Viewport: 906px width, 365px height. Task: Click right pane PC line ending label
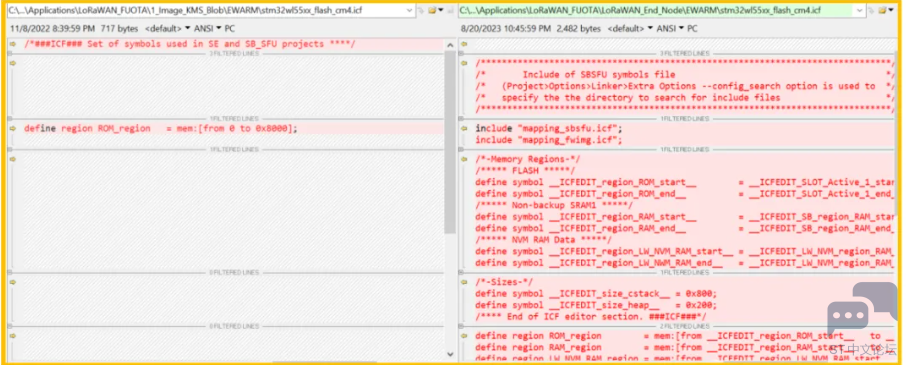(692, 28)
